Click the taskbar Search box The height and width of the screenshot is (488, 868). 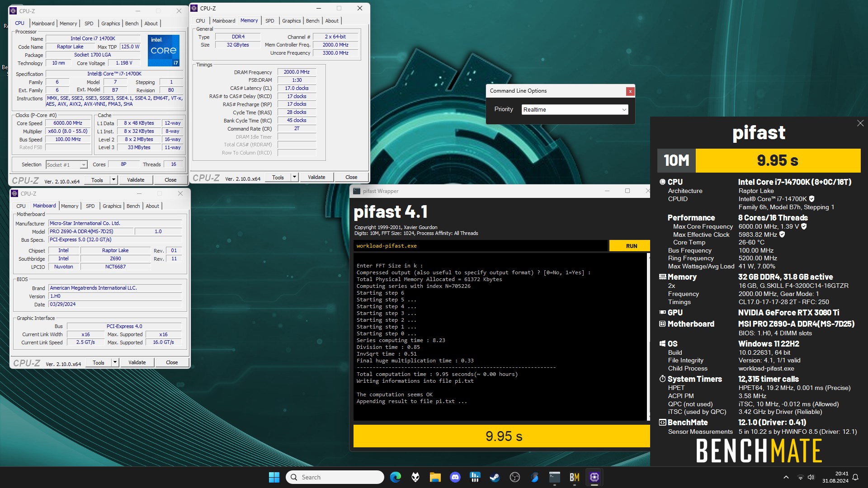[335, 477]
